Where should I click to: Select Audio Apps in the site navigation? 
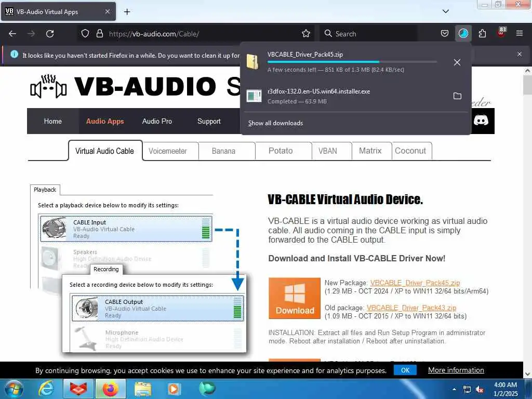(x=105, y=121)
